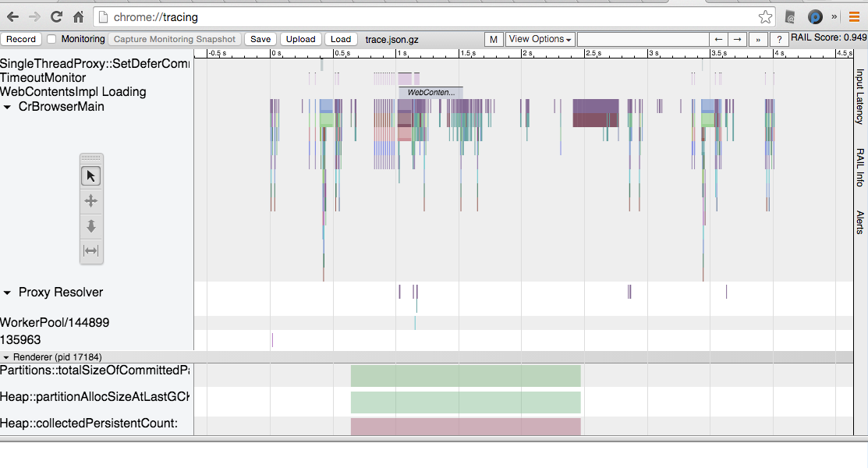868x468 pixels.
Task: Click Load to open a trace file
Action: pos(341,39)
